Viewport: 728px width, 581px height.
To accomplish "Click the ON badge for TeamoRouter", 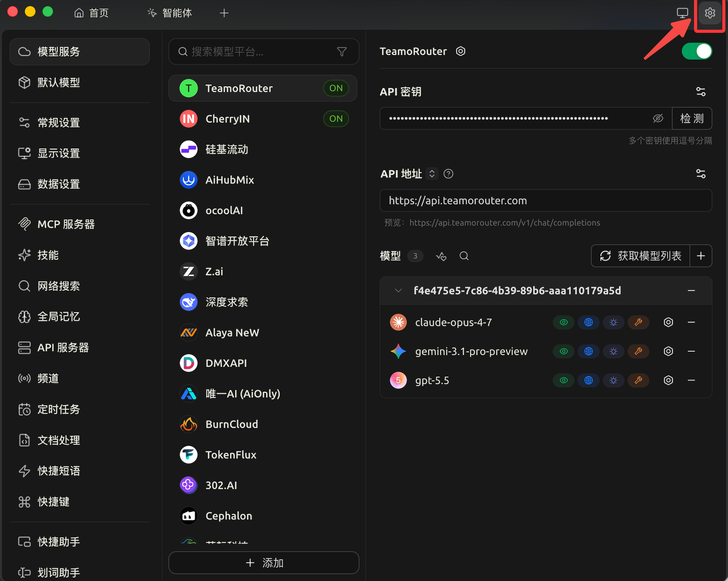I will click(x=336, y=88).
